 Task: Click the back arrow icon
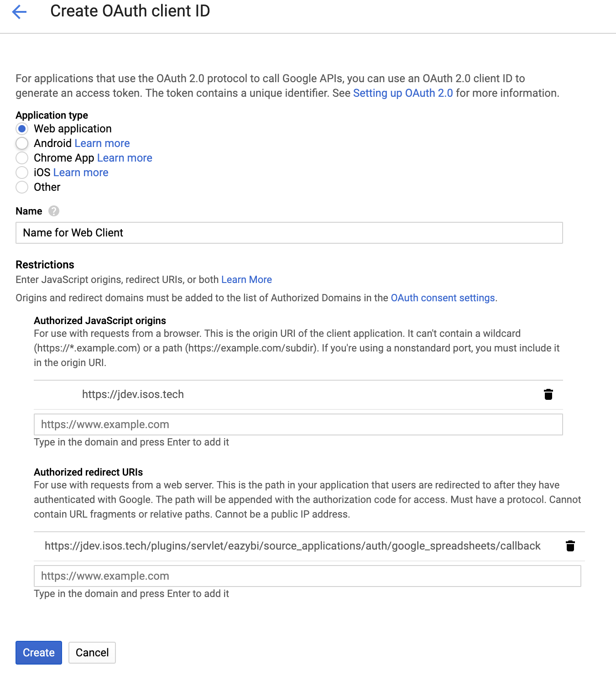[19, 12]
